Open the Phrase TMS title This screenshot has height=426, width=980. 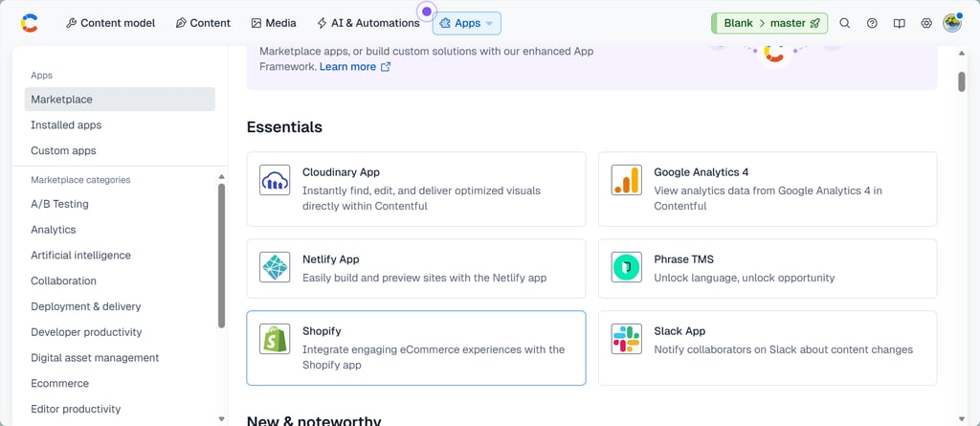tap(683, 259)
